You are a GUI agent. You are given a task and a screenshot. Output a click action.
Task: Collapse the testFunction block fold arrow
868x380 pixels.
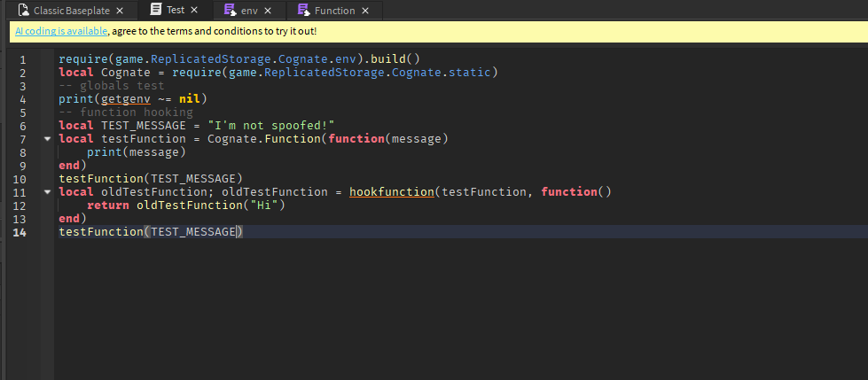(x=47, y=139)
